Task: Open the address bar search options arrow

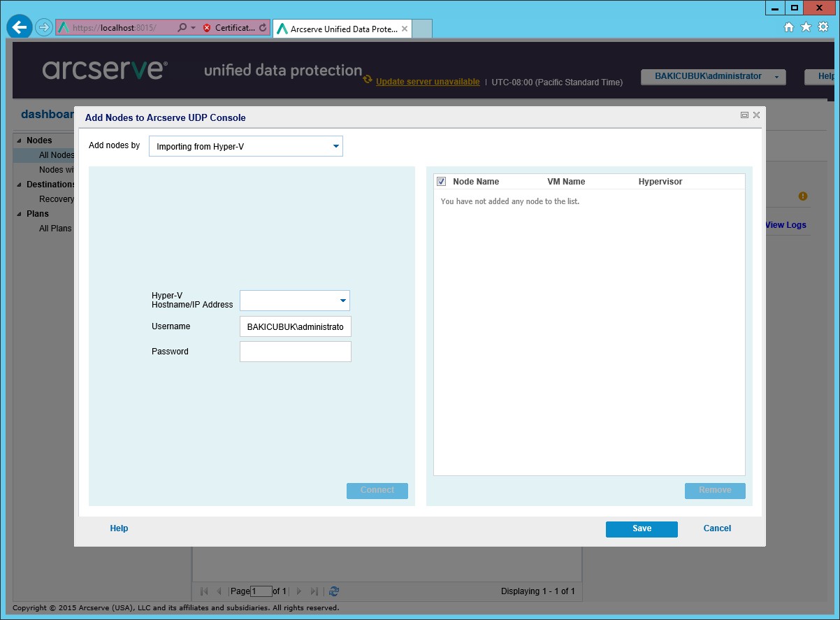Action: [x=193, y=28]
